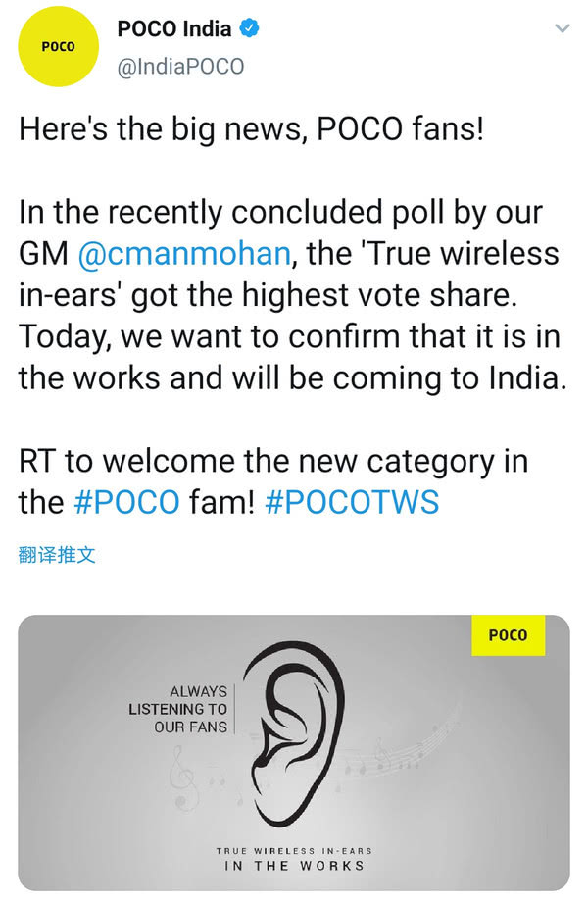The height and width of the screenshot is (902, 588).
Task: Open the yellow POCO profile avatar
Action: tap(57, 47)
